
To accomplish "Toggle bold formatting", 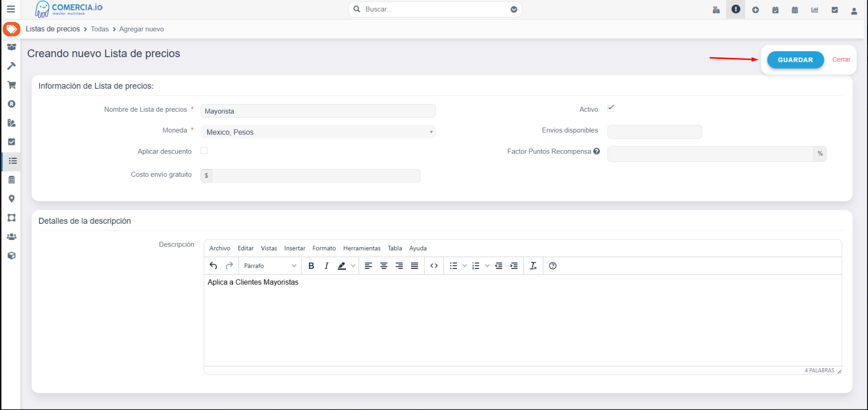I will pyautogui.click(x=311, y=266).
